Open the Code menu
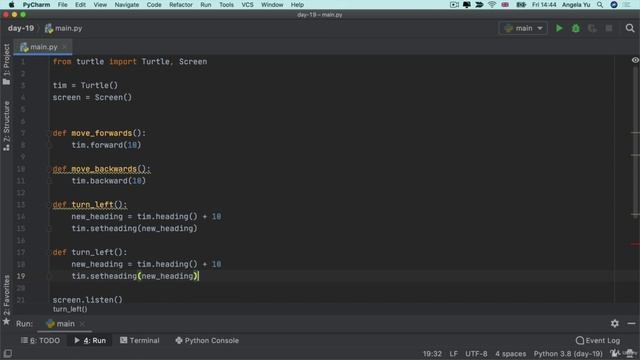 [x=154, y=4]
